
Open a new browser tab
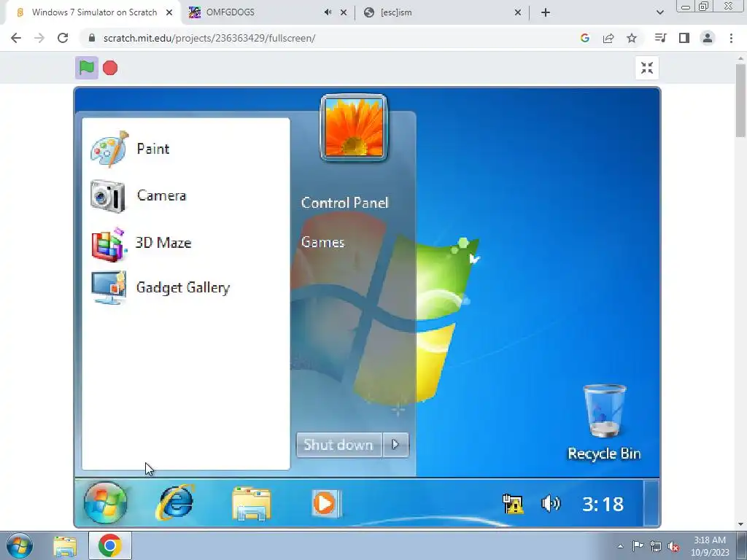[x=546, y=12]
